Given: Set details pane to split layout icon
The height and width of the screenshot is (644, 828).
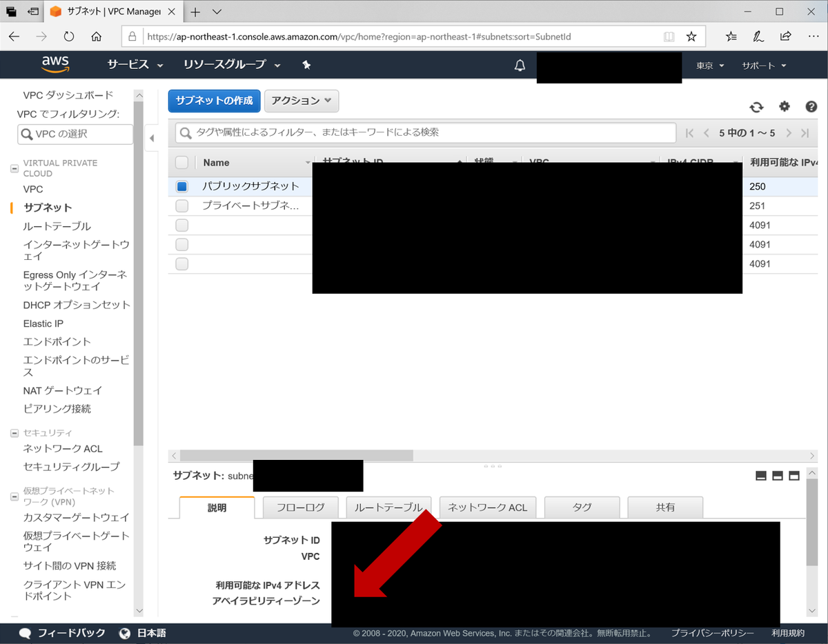Looking at the screenshot, I should click(778, 476).
